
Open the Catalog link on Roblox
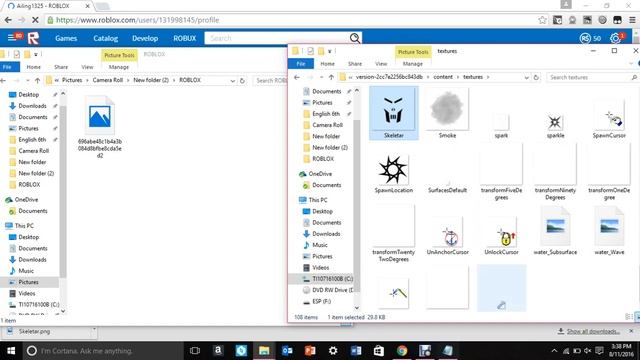pyautogui.click(x=106, y=38)
